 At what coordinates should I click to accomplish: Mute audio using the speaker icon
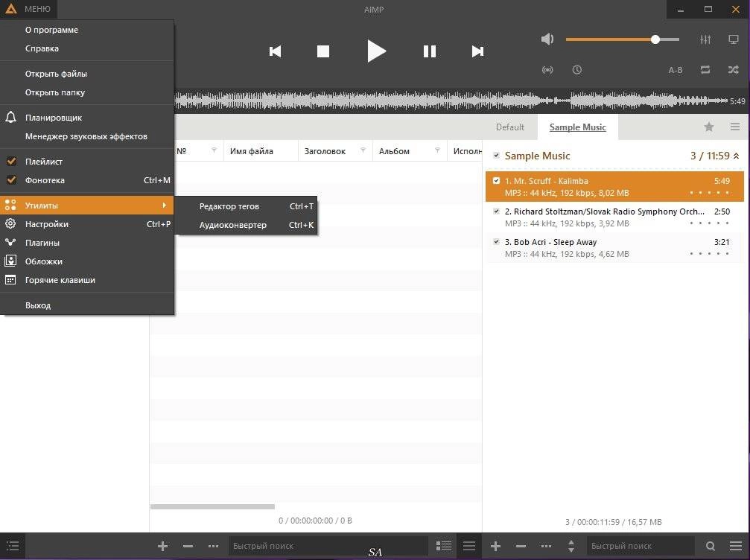coord(547,39)
